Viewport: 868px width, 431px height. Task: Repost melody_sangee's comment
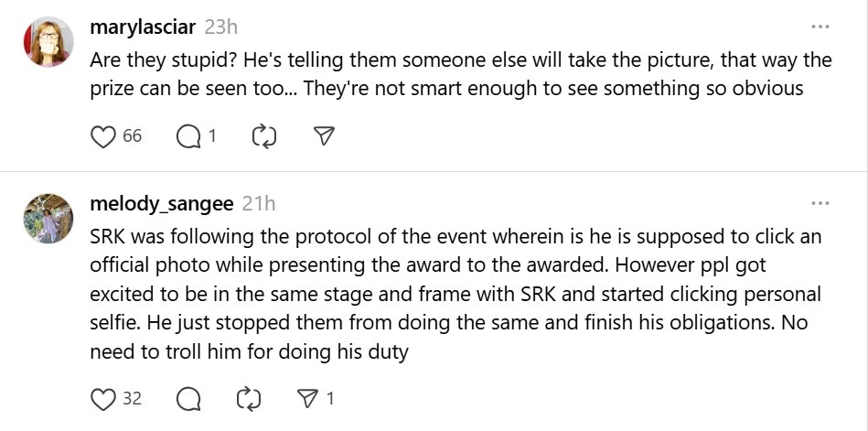tap(247, 399)
